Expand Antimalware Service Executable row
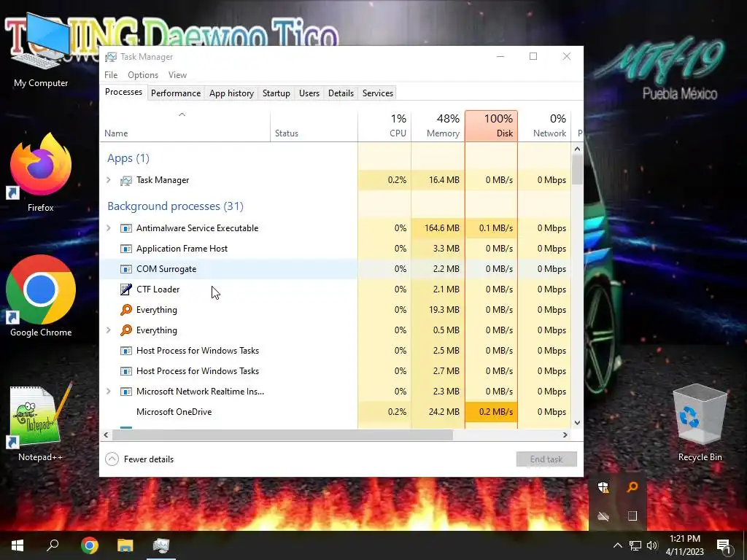The height and width of the screenshot is (560, 747). click(108, 228)
